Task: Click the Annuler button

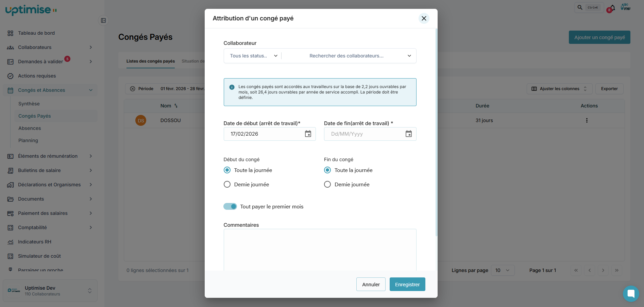Action: [x=371, y=284]
